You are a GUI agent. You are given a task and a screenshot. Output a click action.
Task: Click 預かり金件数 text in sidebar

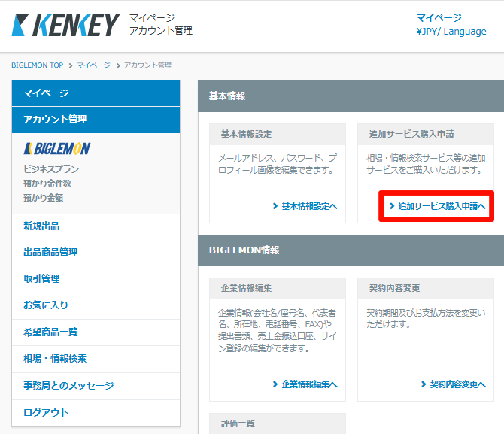[47, 184]
